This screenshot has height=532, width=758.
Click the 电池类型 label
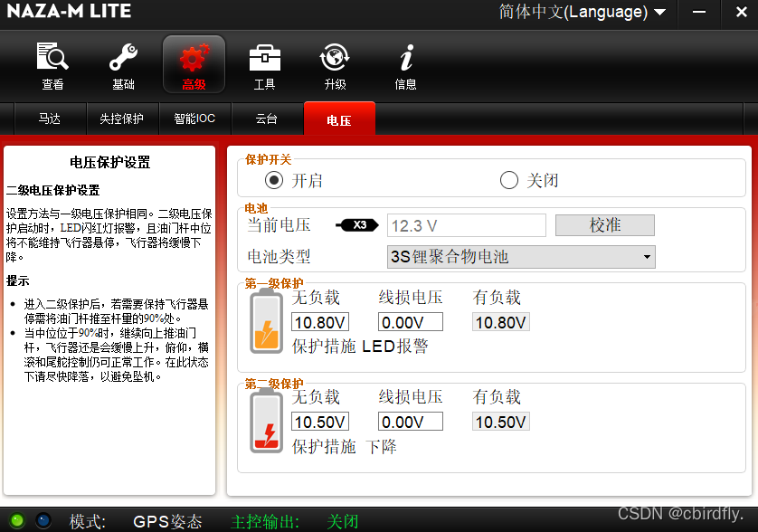[x=279, y=256]
